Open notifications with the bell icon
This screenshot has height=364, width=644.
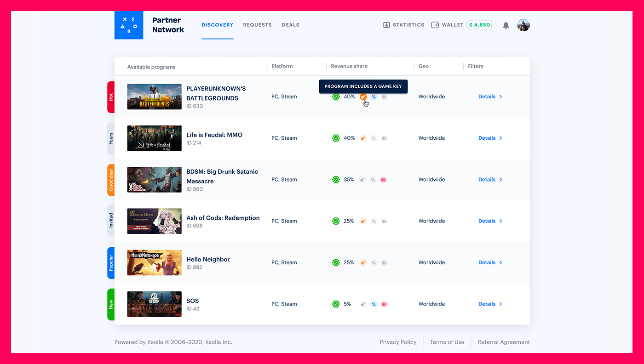click(x=506, y=25)
